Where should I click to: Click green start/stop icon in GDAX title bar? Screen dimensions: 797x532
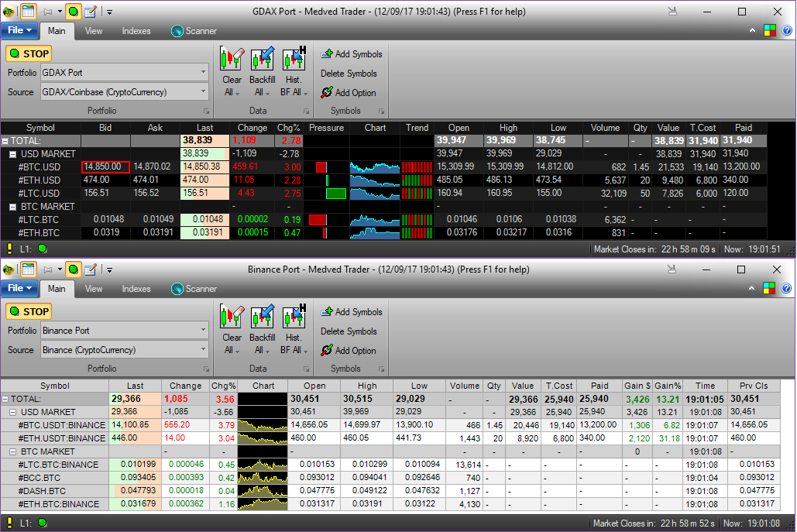tap(73, 11)
